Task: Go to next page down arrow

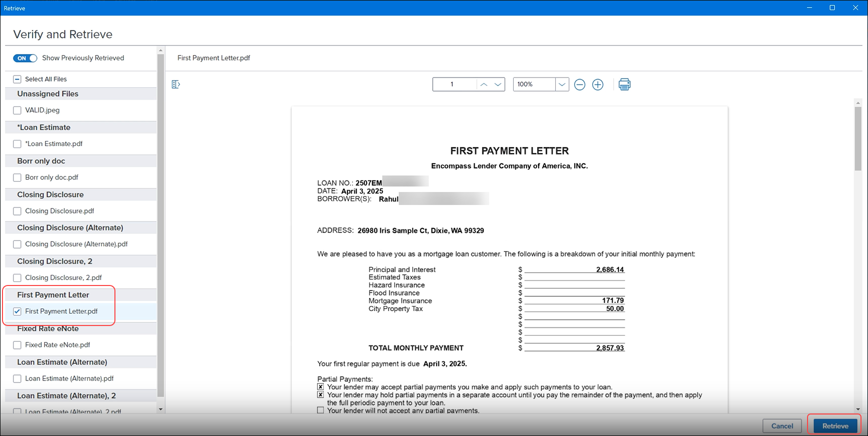Action: click(x=498, y=84)
